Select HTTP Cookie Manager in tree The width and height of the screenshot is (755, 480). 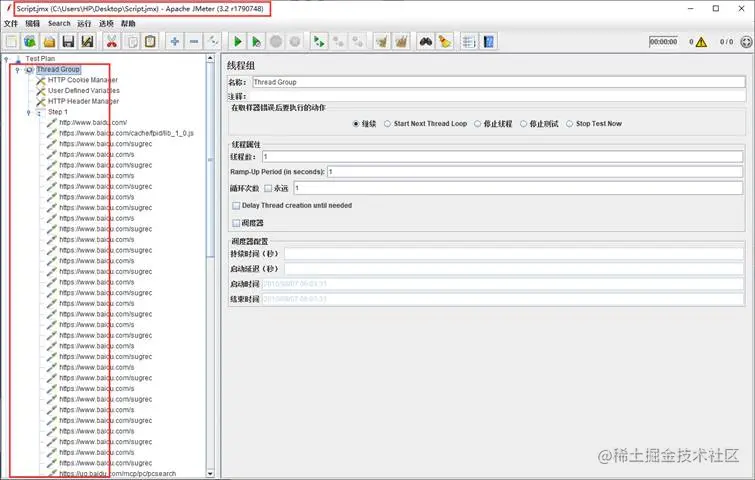(x=83, y=80)
